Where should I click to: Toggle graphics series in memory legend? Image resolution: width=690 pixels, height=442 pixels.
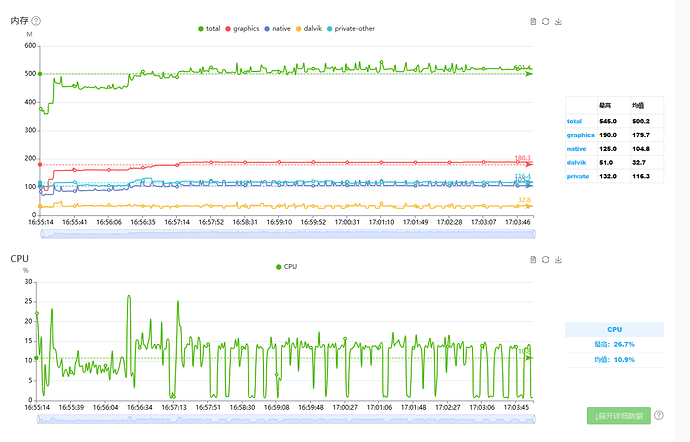pyautogui.click(x=242, y=29)
